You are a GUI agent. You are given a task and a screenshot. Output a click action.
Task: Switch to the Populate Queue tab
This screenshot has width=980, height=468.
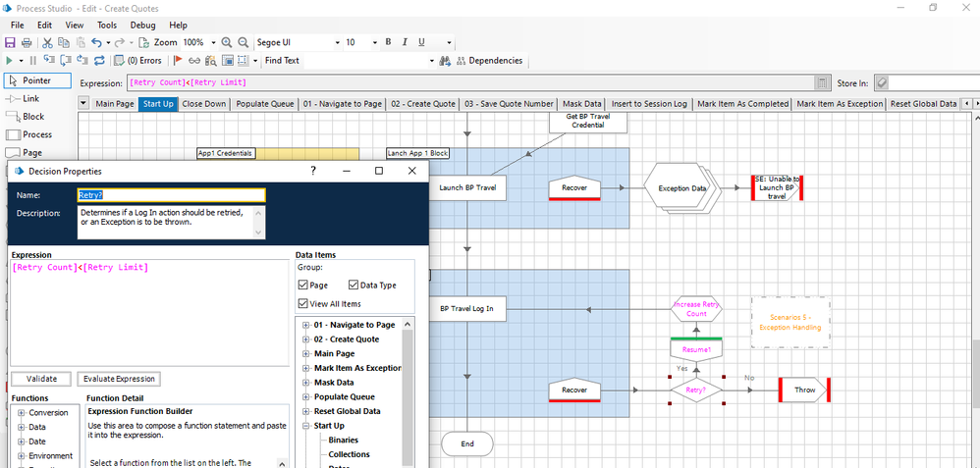tap(264, 104)
